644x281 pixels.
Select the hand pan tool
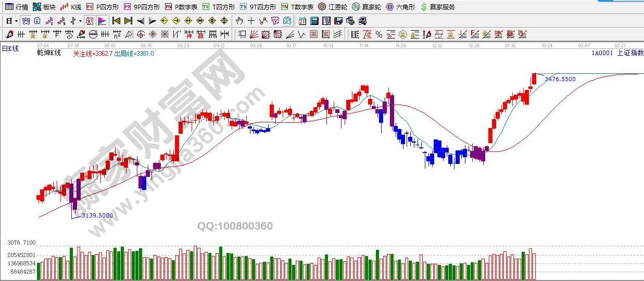pyautogui.click(x=239, y=21)
